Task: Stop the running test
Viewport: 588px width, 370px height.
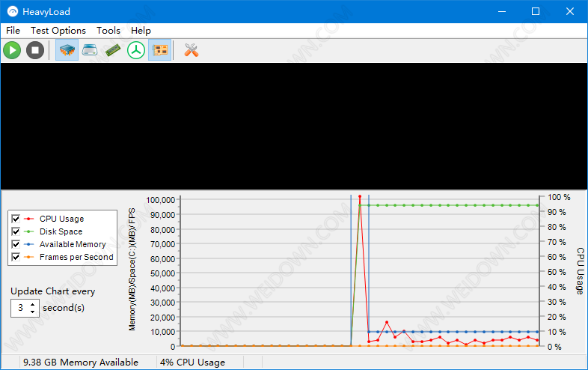Action: click(34, 50)
